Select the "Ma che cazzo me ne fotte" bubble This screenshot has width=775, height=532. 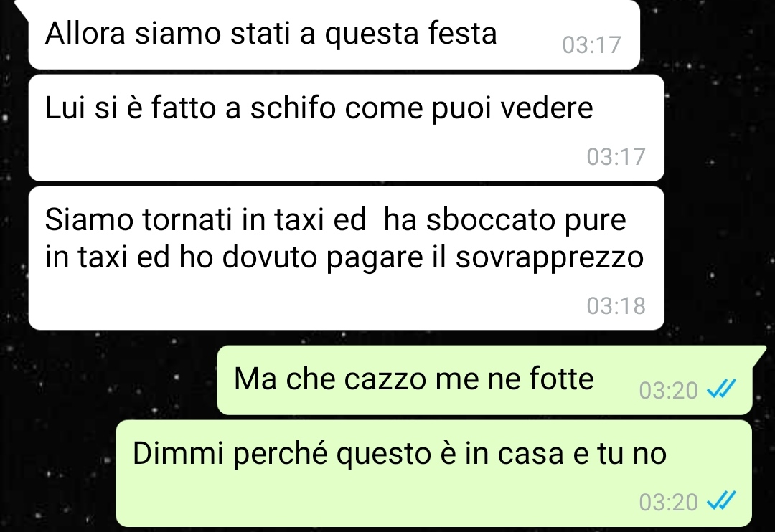(x=484, y=379)
